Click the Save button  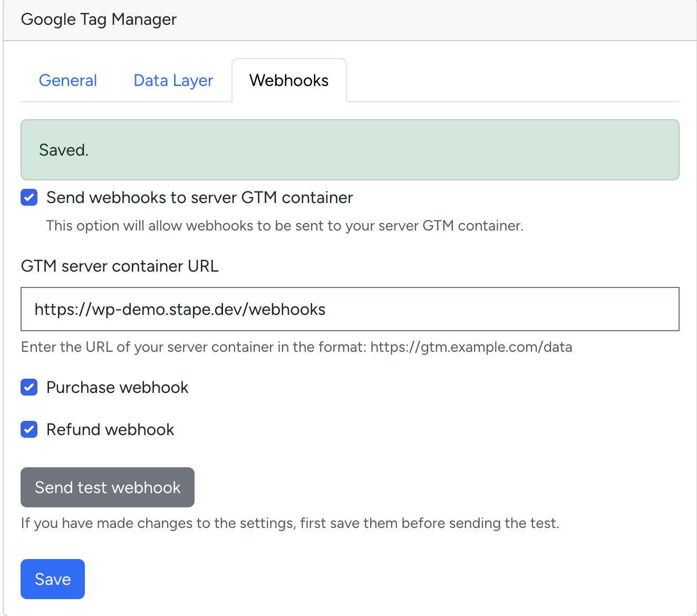pos(52,579)
